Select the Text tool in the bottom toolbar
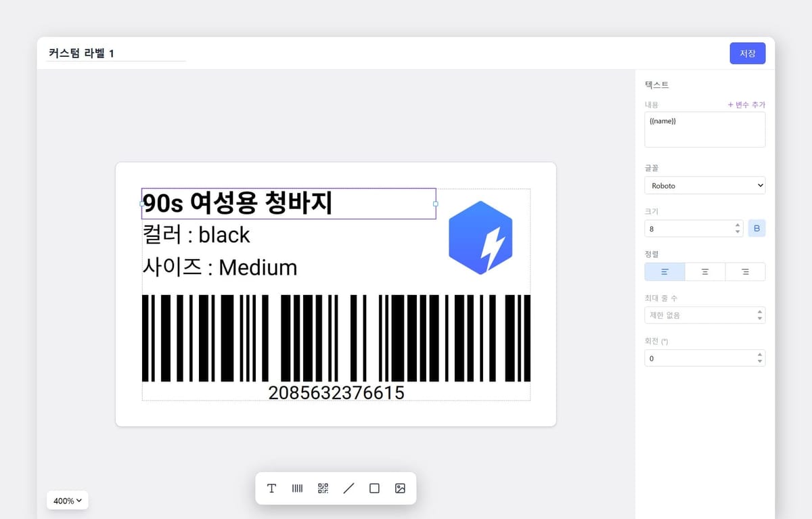This screenshot has height=519, width=812. coord(271,488)
